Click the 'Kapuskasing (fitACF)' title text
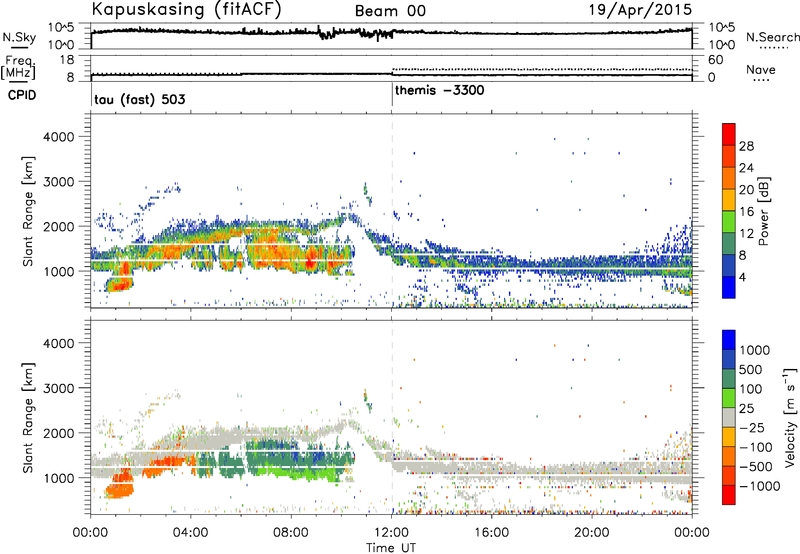Viewport: 800px width, 554px height. pos(186,10)
